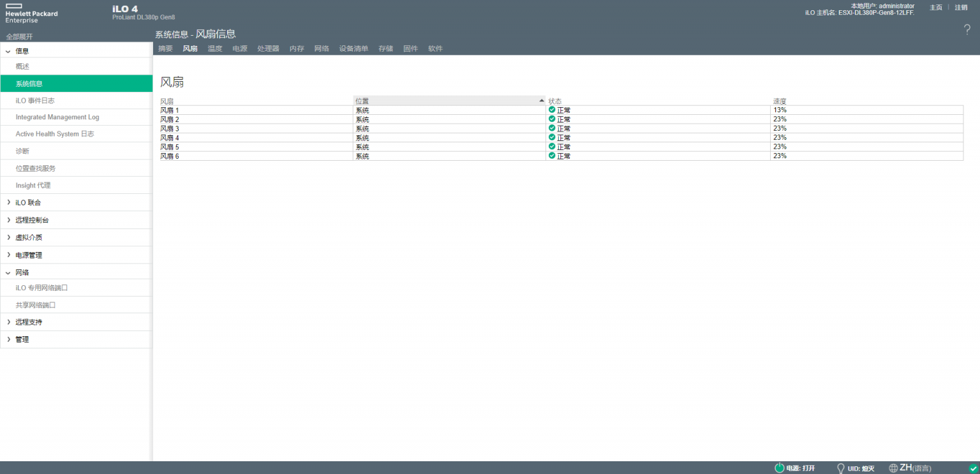Expand the 电源管理 sidebar section
This screenshot has width=980, height=474.
pos(27,255)
